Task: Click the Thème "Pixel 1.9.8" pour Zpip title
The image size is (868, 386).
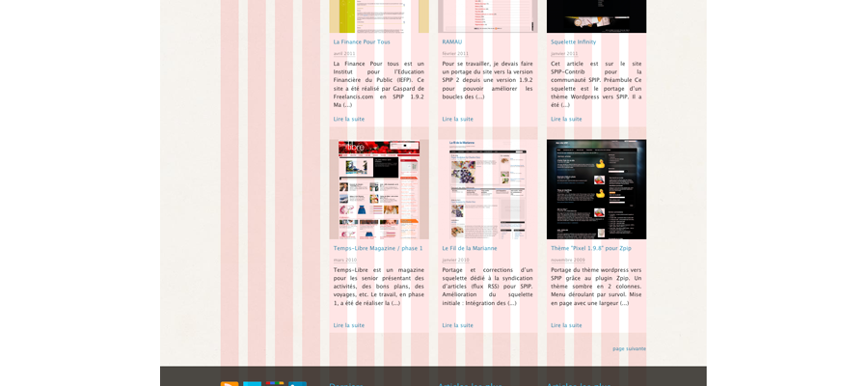Action: 591,249
